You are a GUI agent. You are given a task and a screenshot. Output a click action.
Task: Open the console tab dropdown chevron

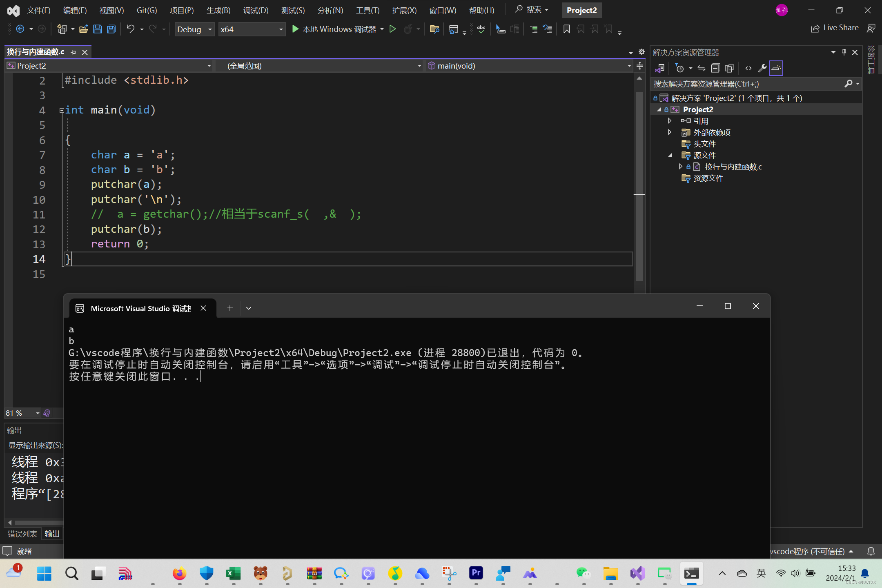(249, 308)
